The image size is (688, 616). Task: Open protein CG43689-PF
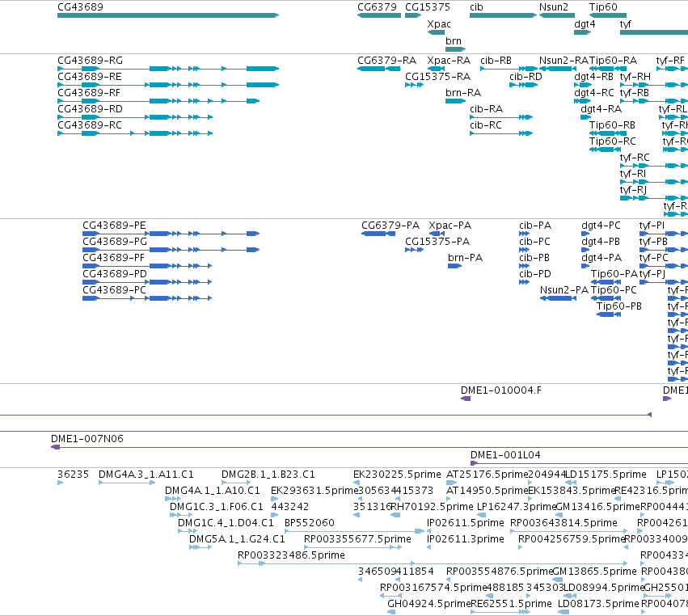(x=147, y=266)
